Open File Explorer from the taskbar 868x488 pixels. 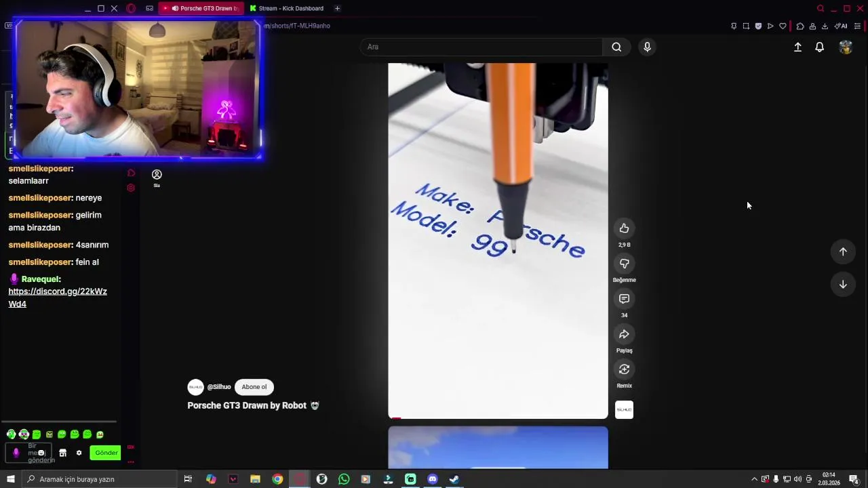point(255,479)
